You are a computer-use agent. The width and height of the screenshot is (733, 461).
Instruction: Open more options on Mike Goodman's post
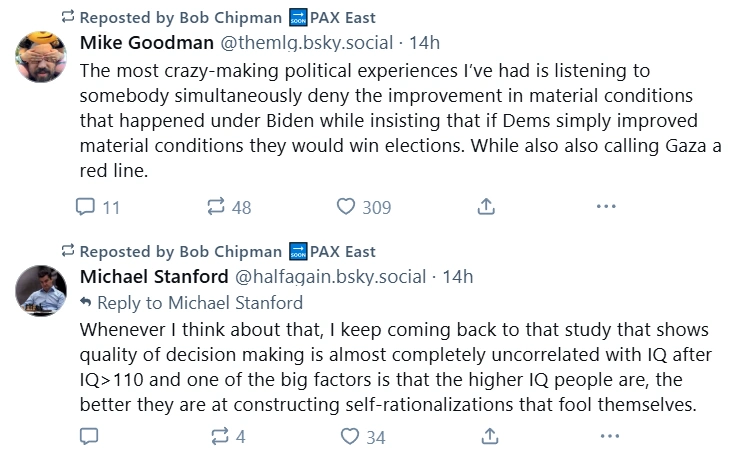pos(606,206)
